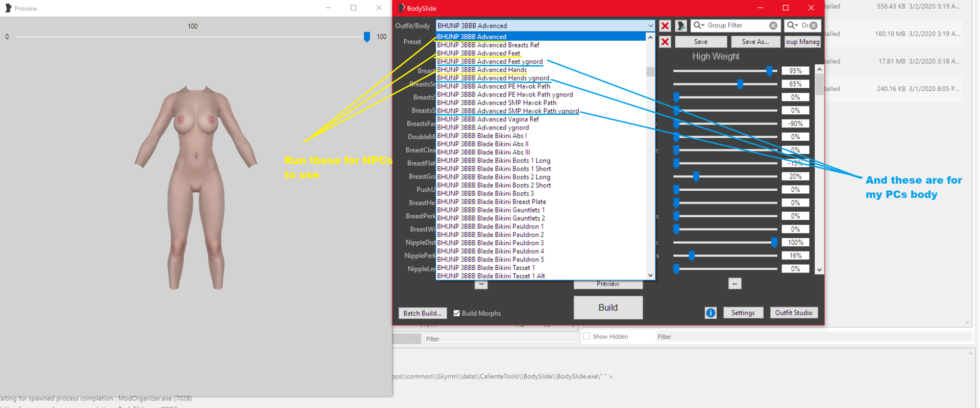980x408 pixels.
Task: Select BHUNP 3BBB Advanced ygnord
Action: (x=541, y=127)
